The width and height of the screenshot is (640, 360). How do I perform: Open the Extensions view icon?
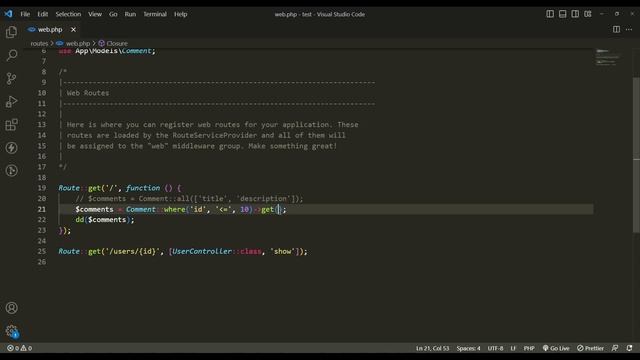[11, 124]
